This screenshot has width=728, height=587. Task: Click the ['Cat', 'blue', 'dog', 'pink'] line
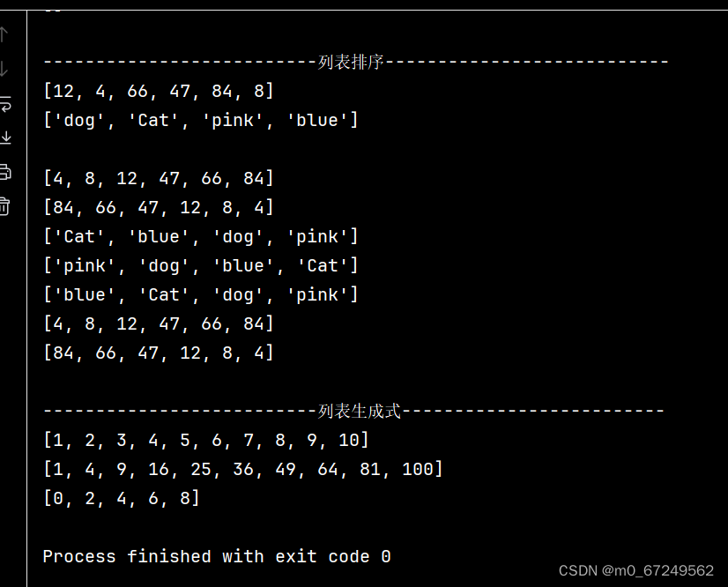(x=201, y=236)
